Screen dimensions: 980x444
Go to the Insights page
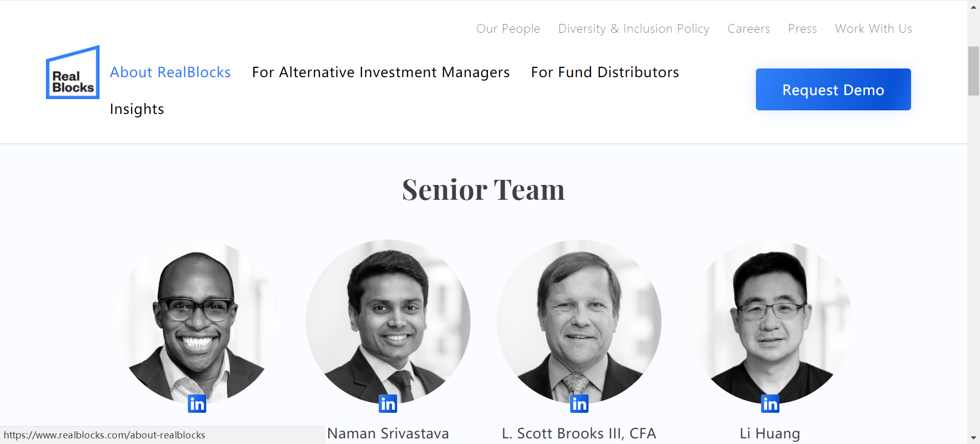coord(137,109)
